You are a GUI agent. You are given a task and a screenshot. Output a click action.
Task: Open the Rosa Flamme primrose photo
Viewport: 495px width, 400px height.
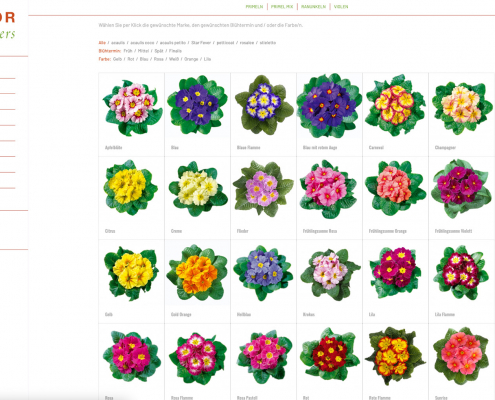coord(198,357)
